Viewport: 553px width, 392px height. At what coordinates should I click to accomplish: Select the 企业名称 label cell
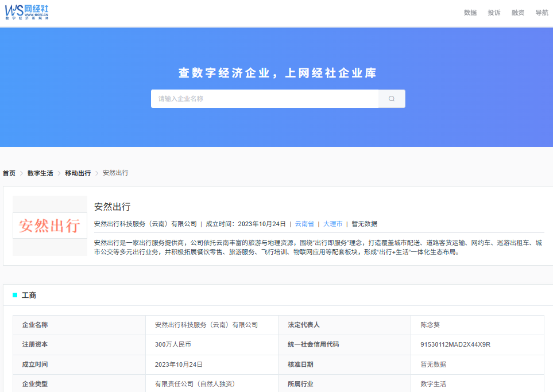coord(79,325)
